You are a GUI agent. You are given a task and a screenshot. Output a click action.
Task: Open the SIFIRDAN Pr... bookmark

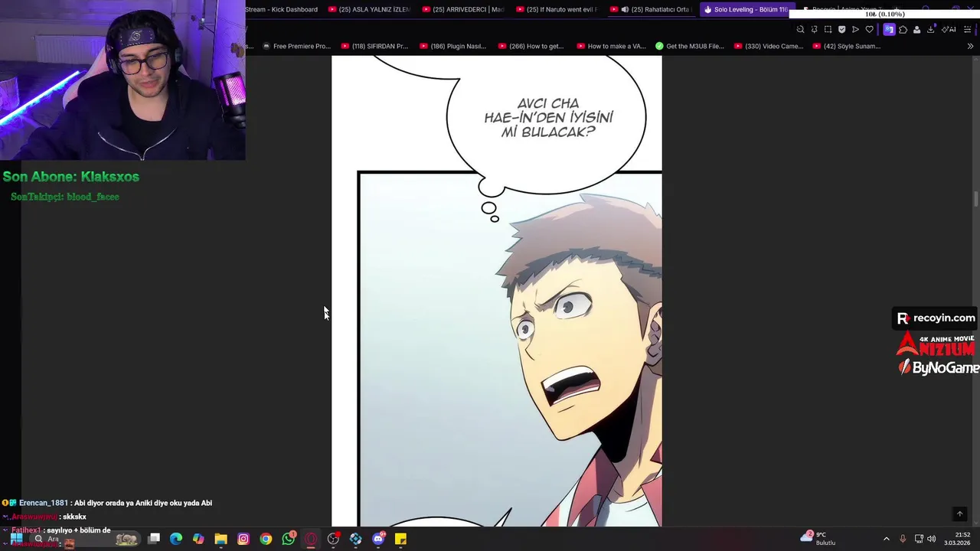click(x=374, y=46)
